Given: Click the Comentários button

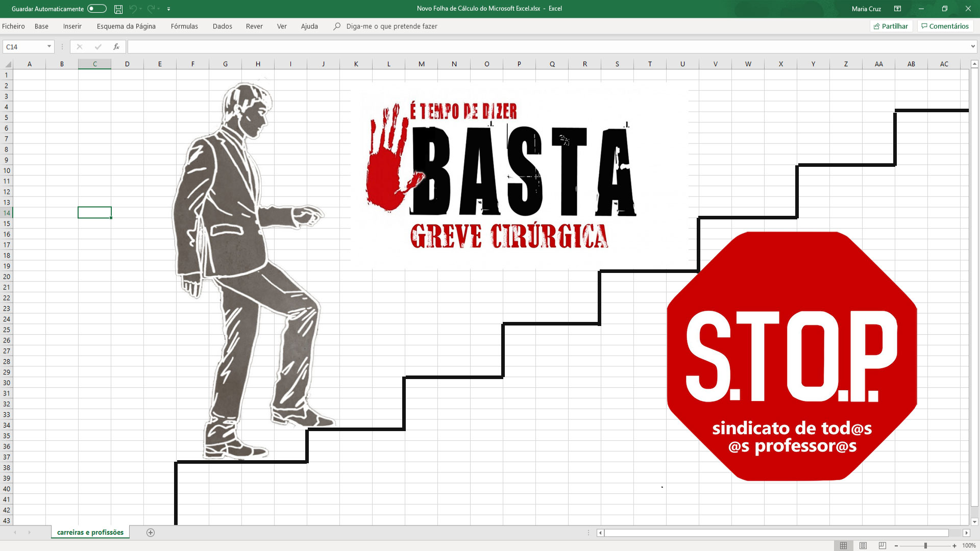Looking at the screenshot, I should coord(945,26).
